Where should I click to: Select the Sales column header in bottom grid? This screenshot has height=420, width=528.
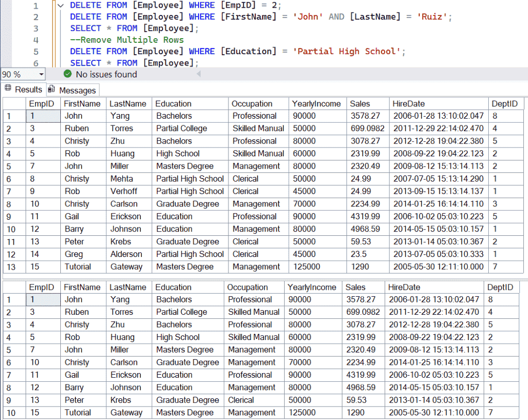coord(365,287)
